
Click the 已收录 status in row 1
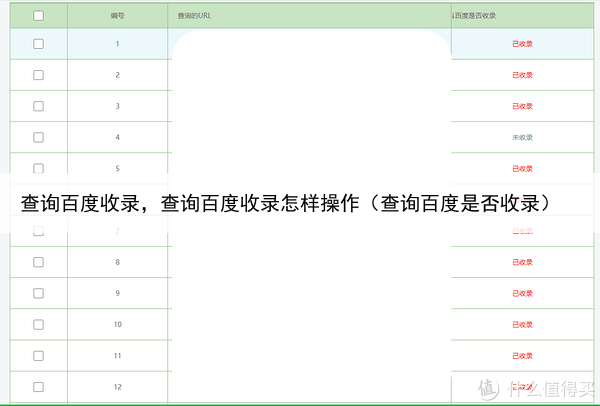(x=522, y=44)
